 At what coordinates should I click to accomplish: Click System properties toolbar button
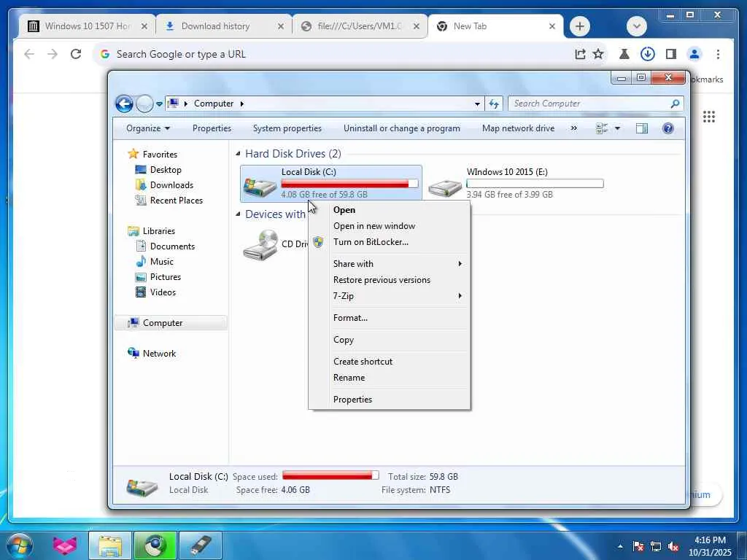[287, 128]
